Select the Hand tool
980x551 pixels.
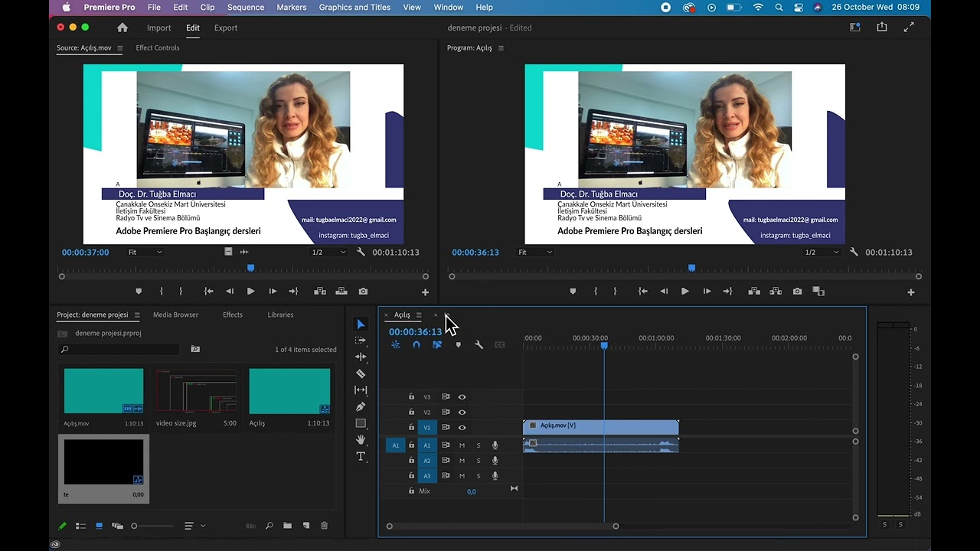(x=361, y=439)
